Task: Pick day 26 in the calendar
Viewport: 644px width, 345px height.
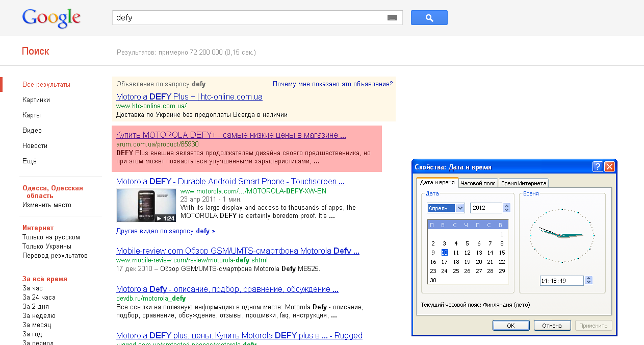Action: (x=467, y=271)
